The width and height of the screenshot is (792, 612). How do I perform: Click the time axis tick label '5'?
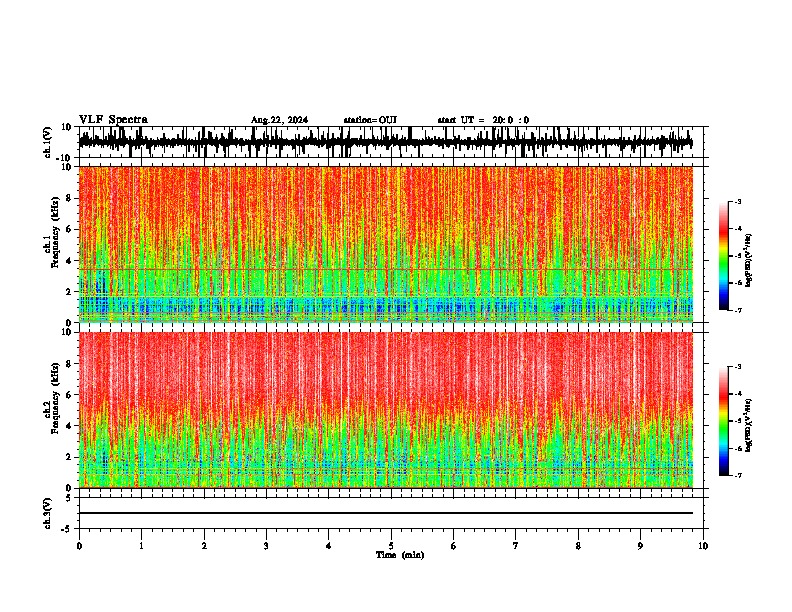(x=391, y=546)
